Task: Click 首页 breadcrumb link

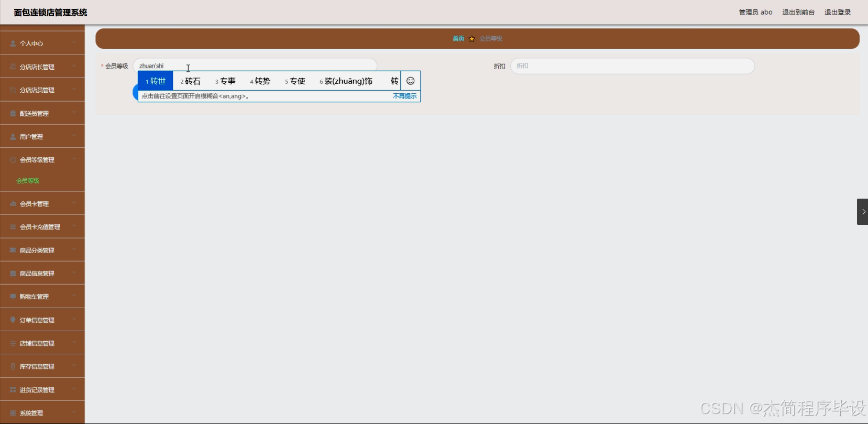Action: (458, 38)
